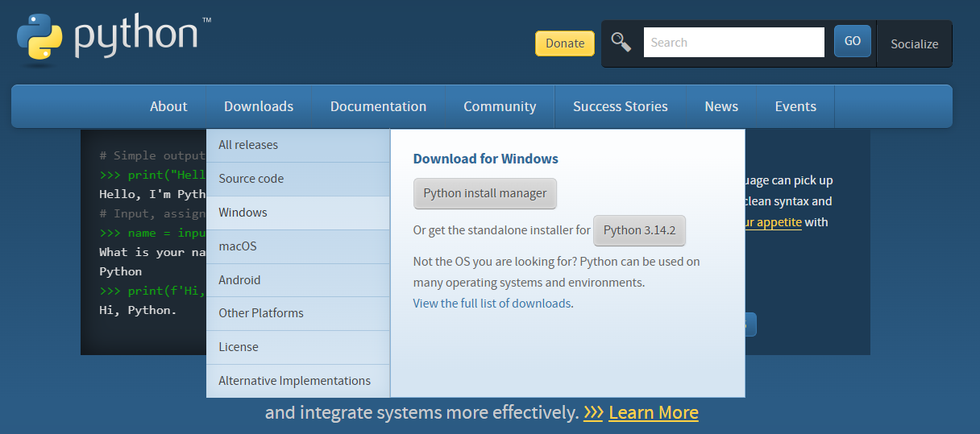The height and width of the screenshot is (434, 980).
Task: Select Other Platforms in Downloads submenu
Action: click(x=298, y=313)
